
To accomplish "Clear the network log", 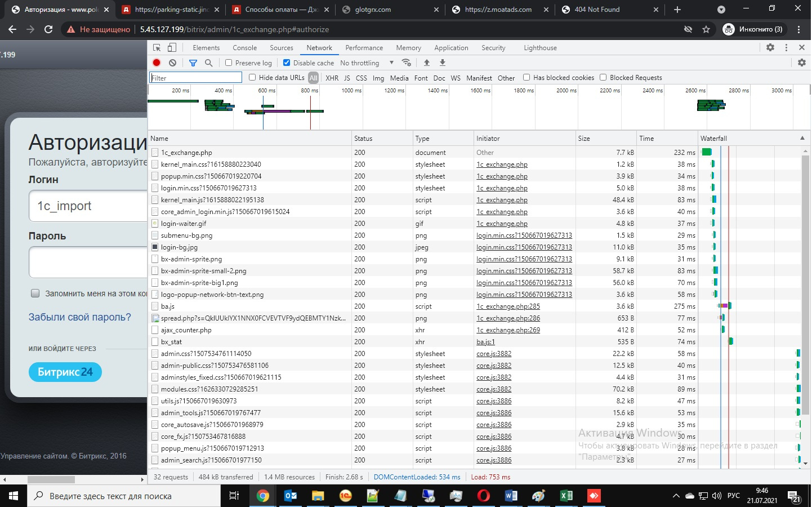I will [x=173, y=63].
